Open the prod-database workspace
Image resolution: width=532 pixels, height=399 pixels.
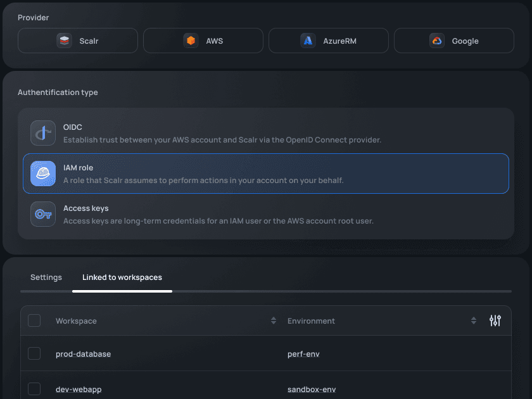(x=83, y=353)
